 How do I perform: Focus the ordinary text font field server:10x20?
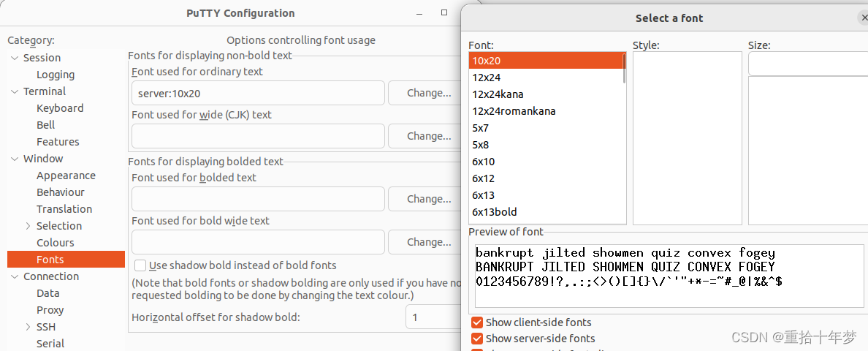click(x=258, y=93)
